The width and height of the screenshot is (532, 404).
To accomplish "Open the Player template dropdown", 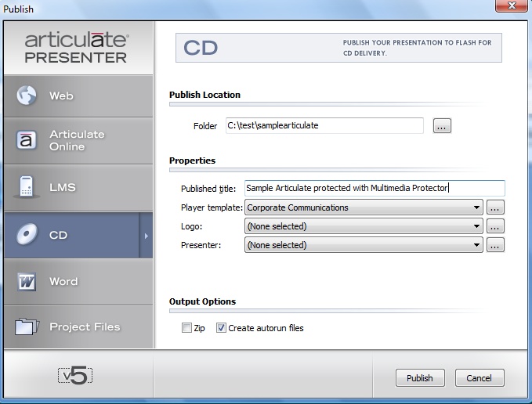I will pyautogui.click(x=364, y=207).
